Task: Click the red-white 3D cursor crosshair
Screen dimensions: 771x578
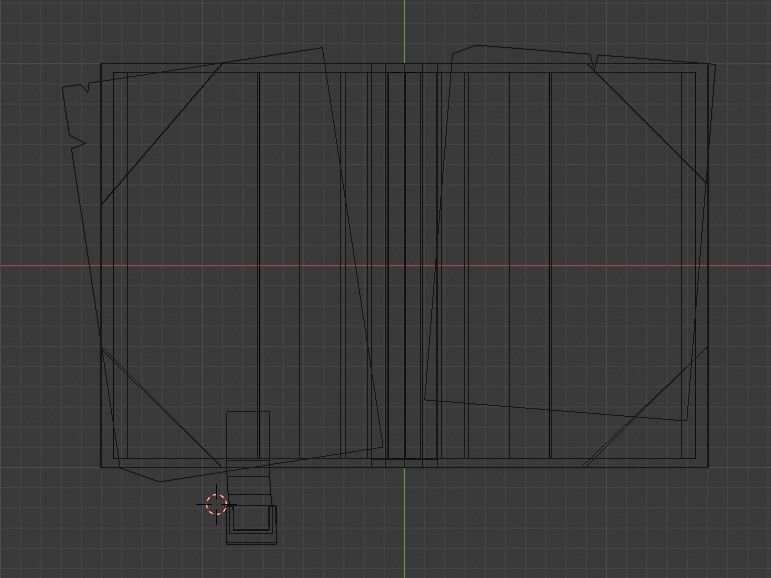Action: click(216, 504)
